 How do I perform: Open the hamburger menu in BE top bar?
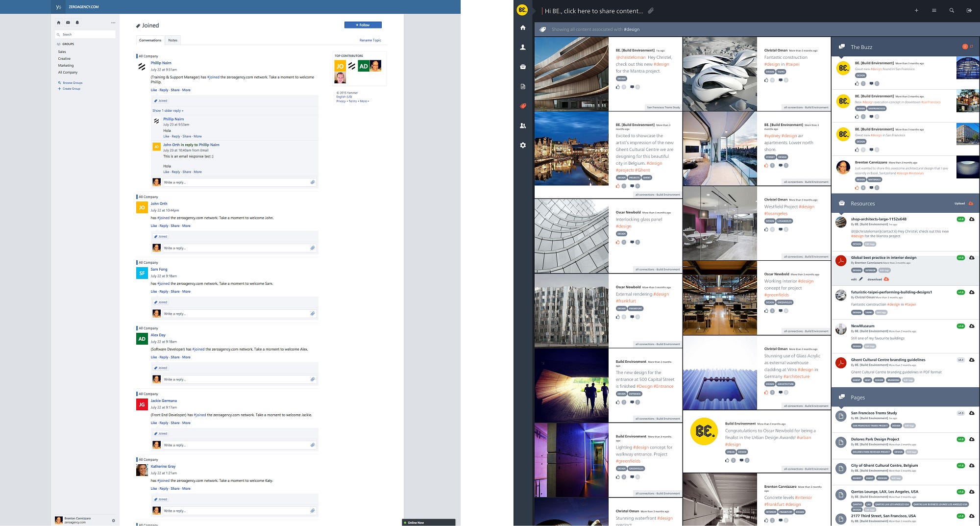[x=934, y=10]
